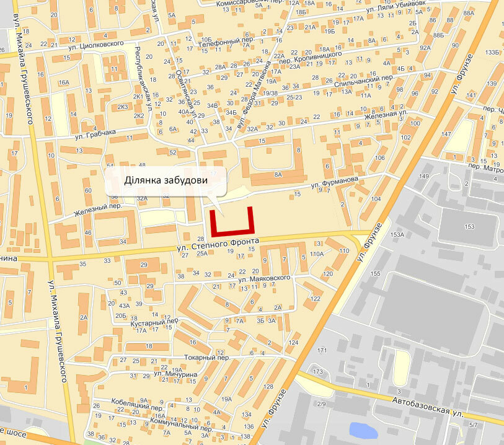Image resolution: width=504 pixels, height=445 pixels.
Task: Select the 'Спильчанский пер.' label
Action: [364, 81]
